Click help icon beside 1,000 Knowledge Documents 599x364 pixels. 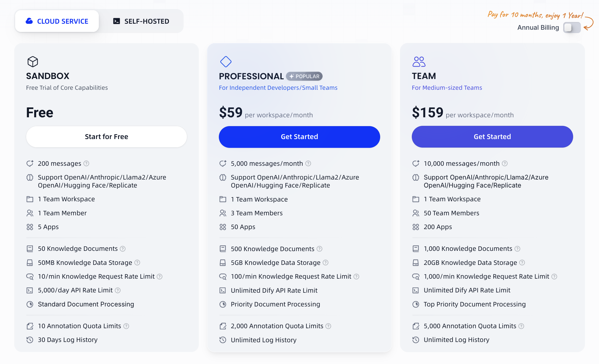coord(518,249)
